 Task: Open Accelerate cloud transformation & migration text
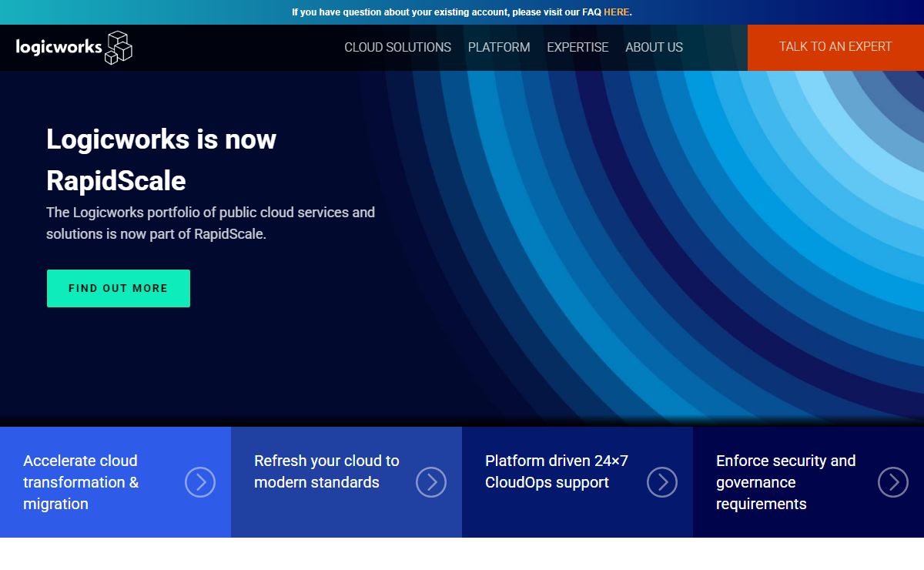(x=81, y=482)
